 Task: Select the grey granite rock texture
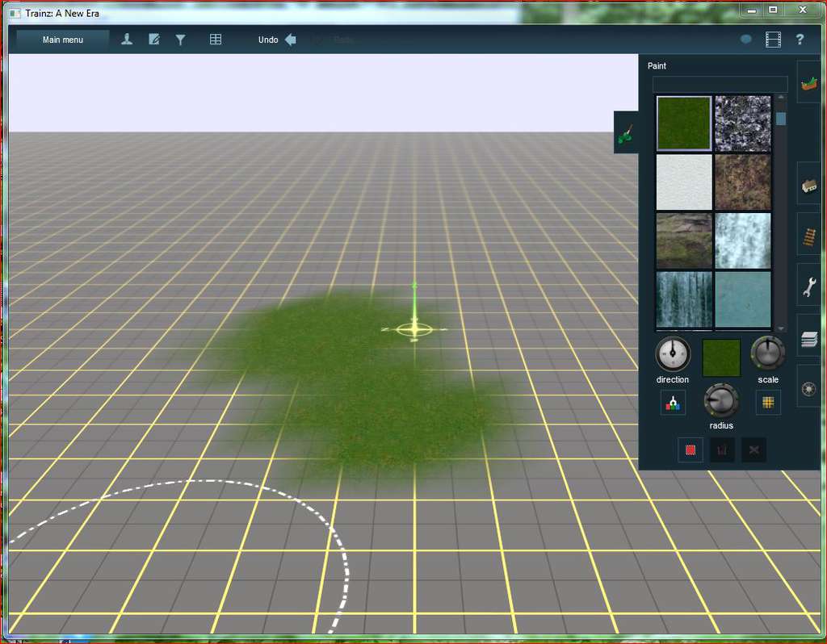click(743, 123)
